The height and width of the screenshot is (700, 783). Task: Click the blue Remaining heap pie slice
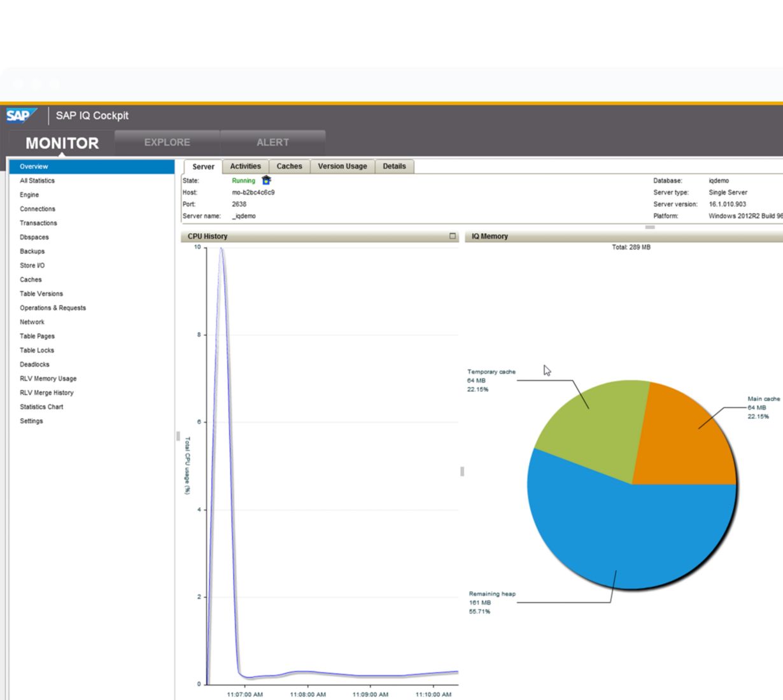pos(630,535)
